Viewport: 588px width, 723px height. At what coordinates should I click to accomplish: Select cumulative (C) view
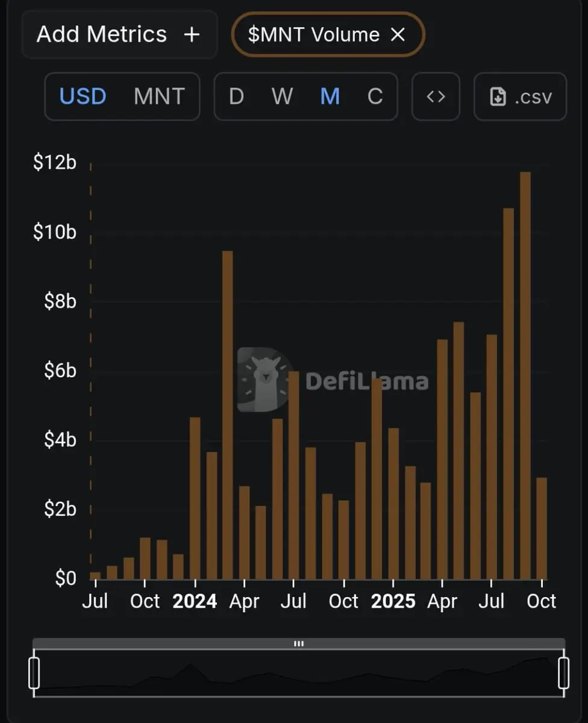pos(375,96)
